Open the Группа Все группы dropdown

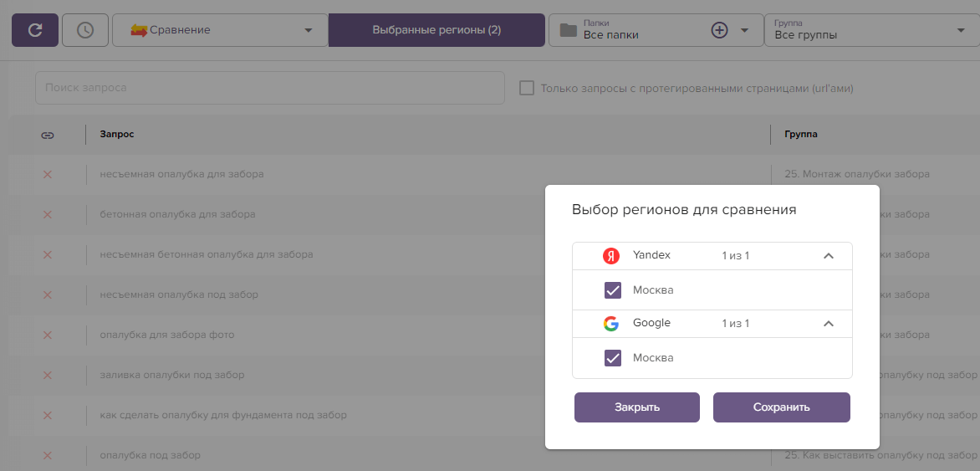click(872, 30)
